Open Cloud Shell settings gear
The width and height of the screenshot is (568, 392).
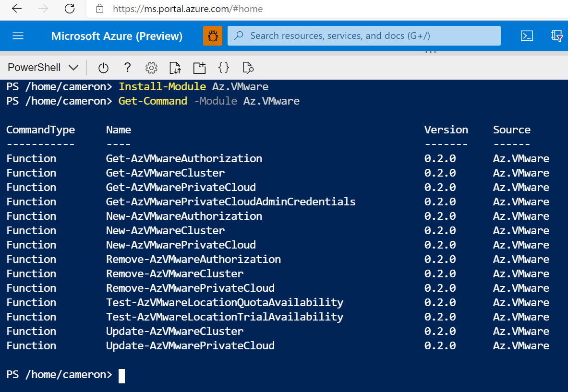coord(151,68)
